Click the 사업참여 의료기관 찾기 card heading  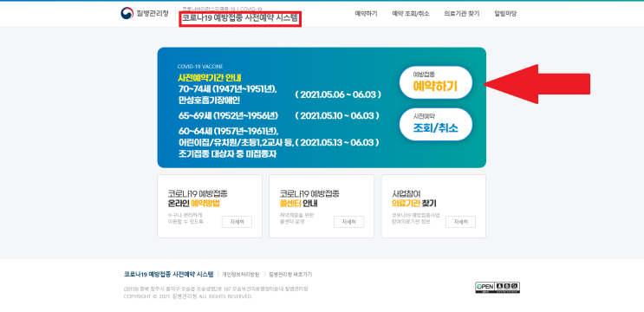coord(414,198)
